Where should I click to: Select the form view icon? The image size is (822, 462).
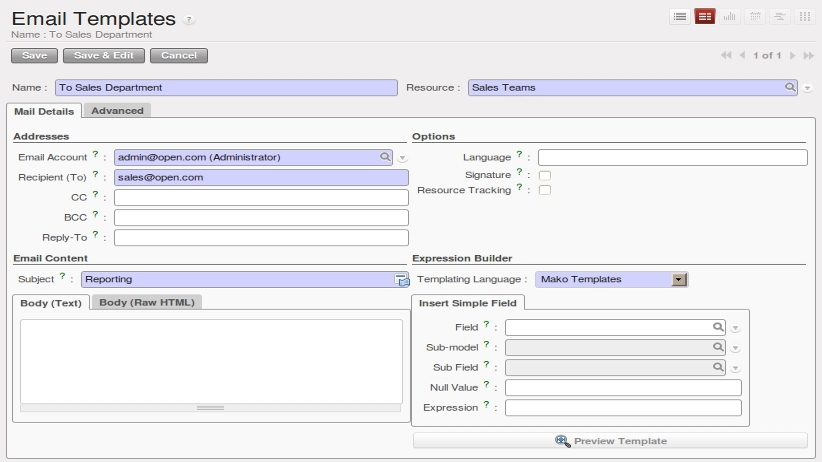click(705, 17)
